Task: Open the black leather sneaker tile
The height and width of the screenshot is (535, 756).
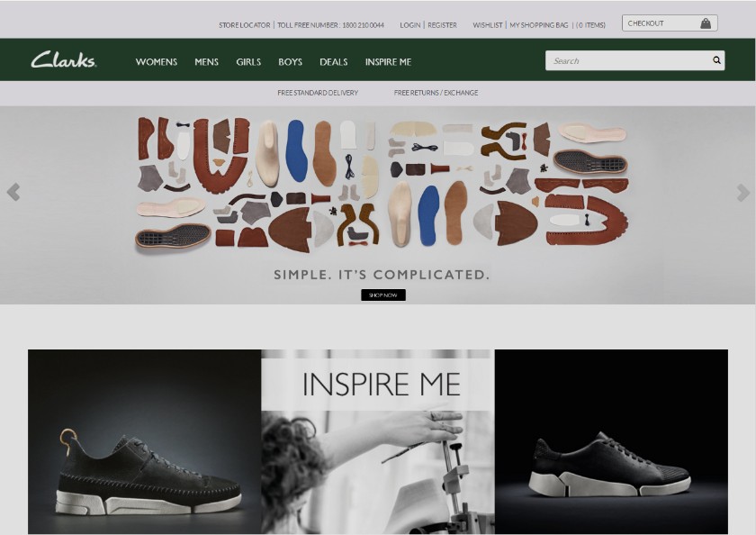Action: 611,441
